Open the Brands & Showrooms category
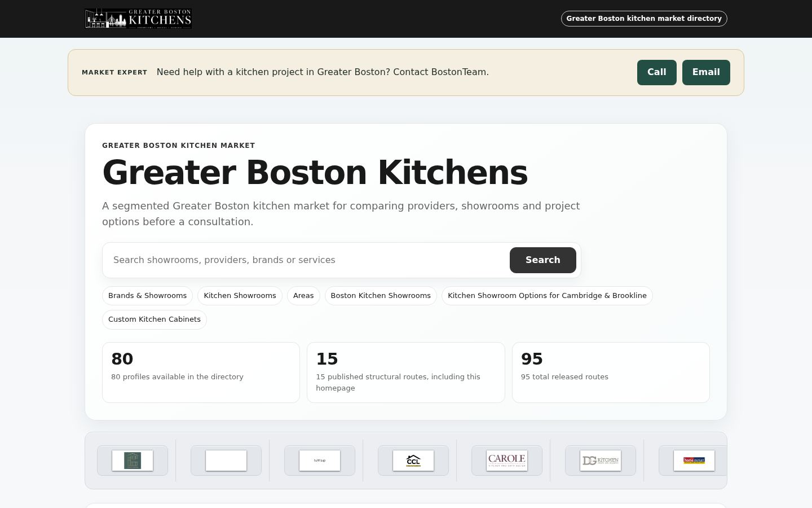The image size is (812, 508). pyautogui.click(x=147, y=296)
